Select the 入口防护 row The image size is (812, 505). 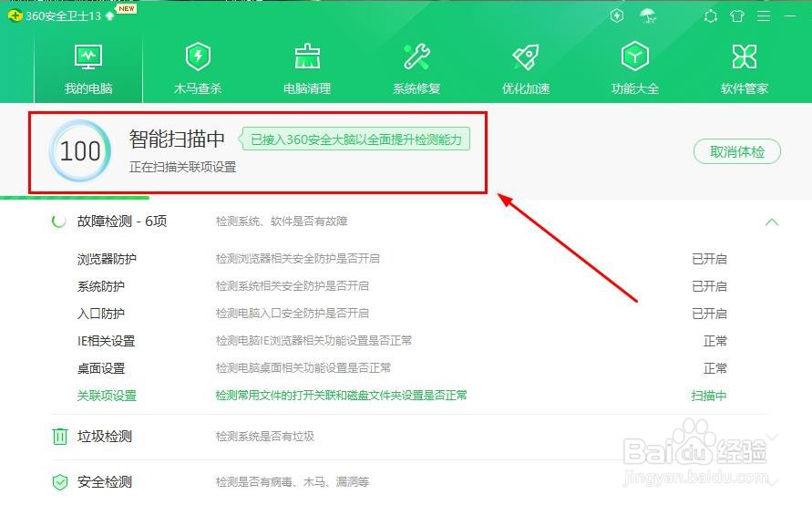click(x=402, y=314)
